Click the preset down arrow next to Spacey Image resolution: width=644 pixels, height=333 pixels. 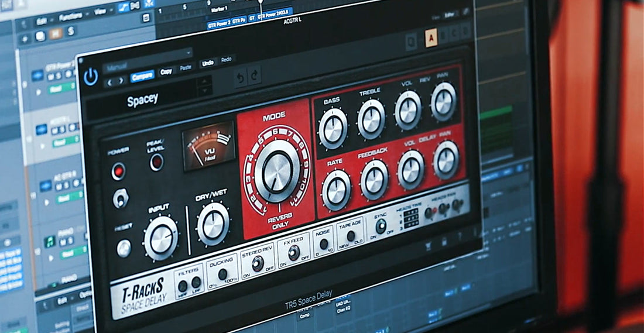pos(204,91)
